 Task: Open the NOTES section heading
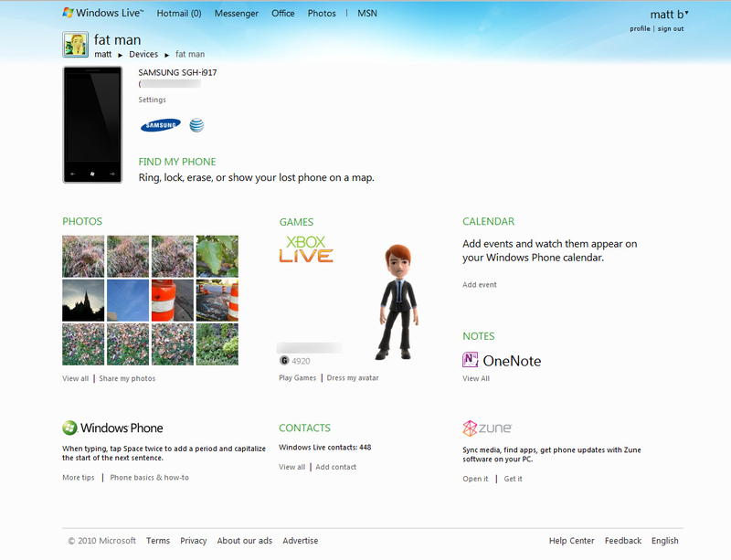click(x=478, y=336)
